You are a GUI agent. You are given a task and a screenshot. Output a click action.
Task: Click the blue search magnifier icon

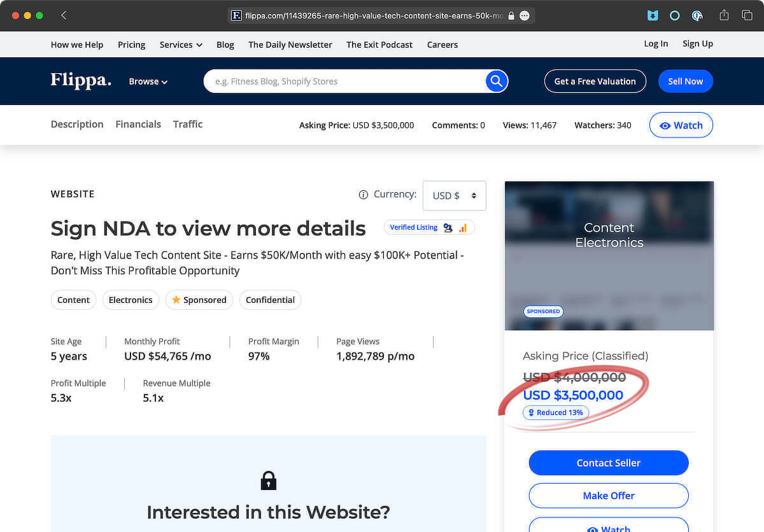coord(496,81)
